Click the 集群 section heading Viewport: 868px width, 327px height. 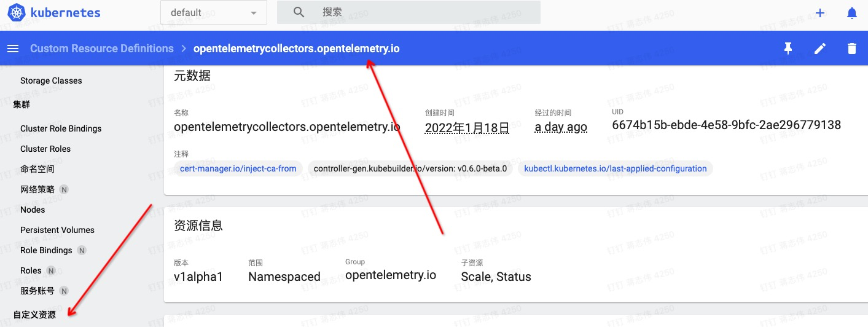pyautogui.click(x=22, y=104)
